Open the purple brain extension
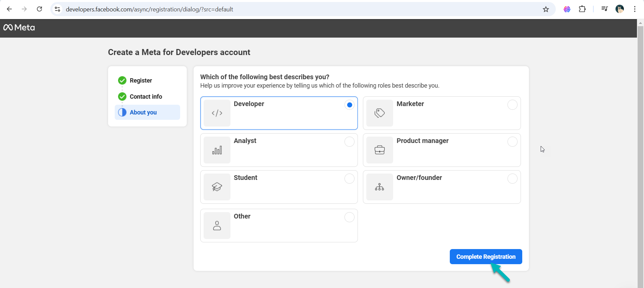Image resolution: width=644 pixels, height=288 pixels. [x=567, y=9]
